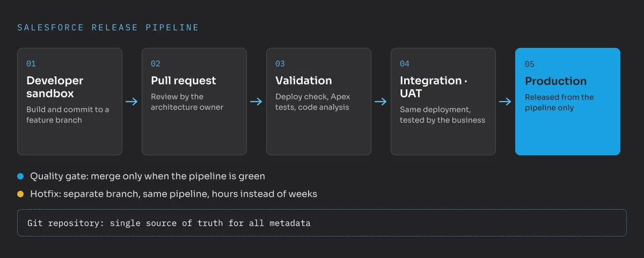
Task: Click the "Developer sandbox" heading
Action: 55,87
